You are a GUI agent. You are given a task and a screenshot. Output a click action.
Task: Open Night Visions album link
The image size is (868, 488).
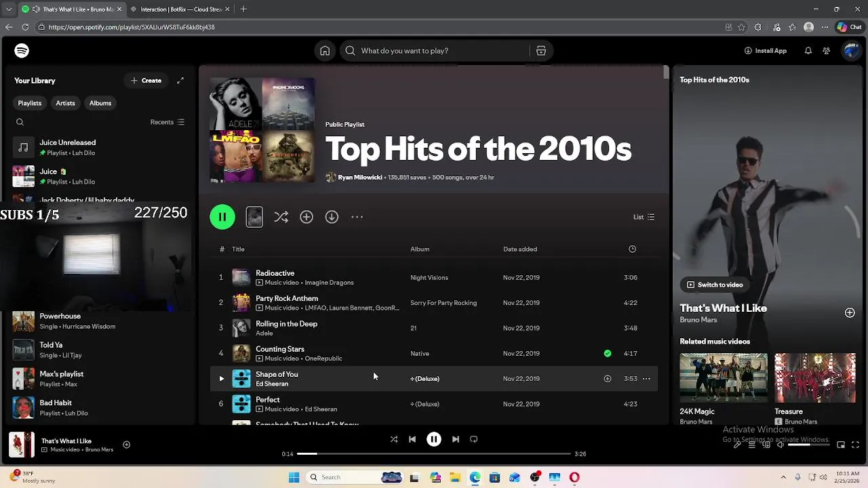click(x=429, y=278)
